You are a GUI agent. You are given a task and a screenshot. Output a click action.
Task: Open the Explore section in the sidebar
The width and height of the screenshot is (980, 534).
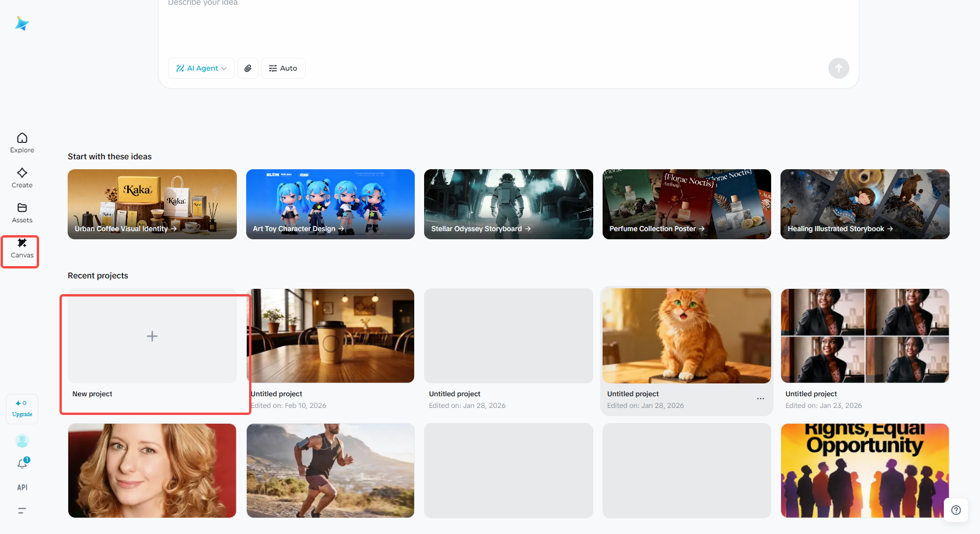[22, 142]
